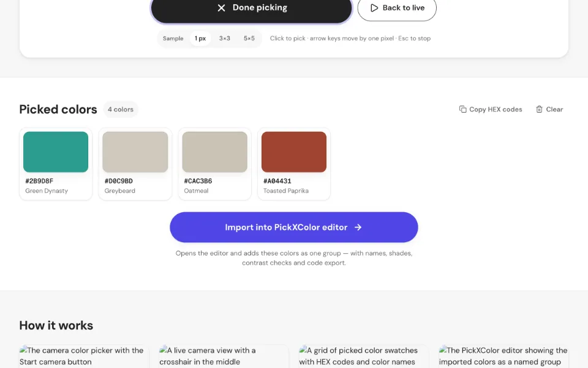
Task: Click the play icon in Back to live
Action: (x=374, y=8)
